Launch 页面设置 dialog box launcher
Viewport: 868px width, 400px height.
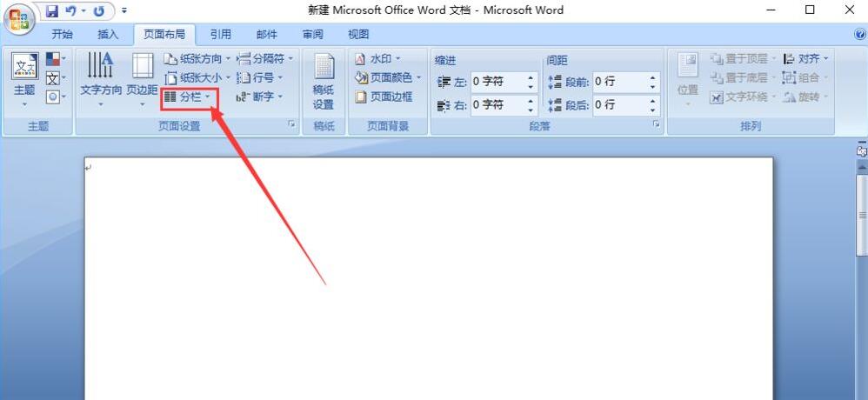pyautogui.click(x=291, y=125)
